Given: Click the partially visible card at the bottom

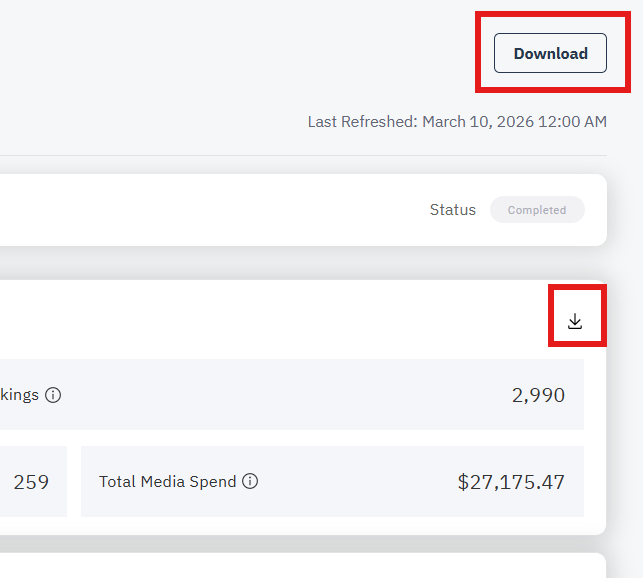Looking at the screenshot, I should coord(300,566).
